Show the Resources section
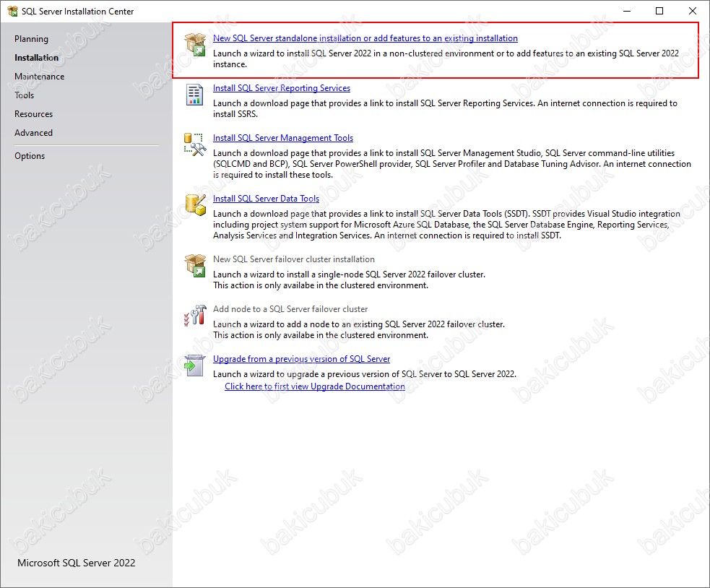 click(33, 114)
